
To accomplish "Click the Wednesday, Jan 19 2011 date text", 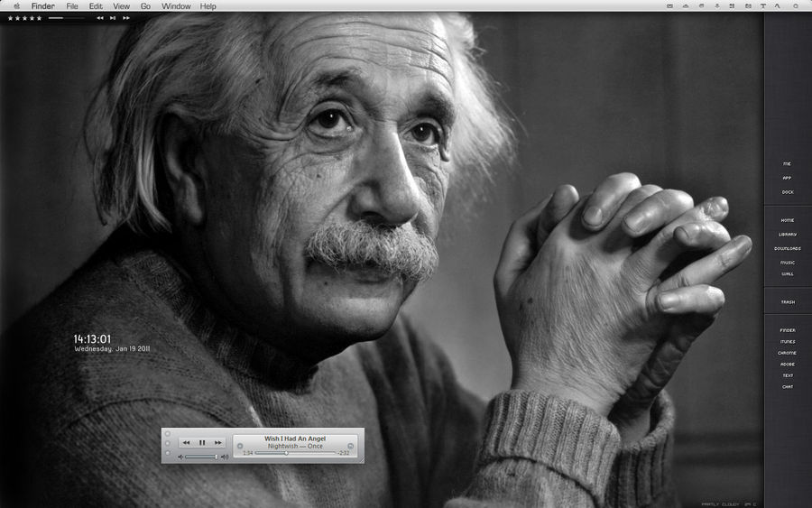I will tap(112, 349).
